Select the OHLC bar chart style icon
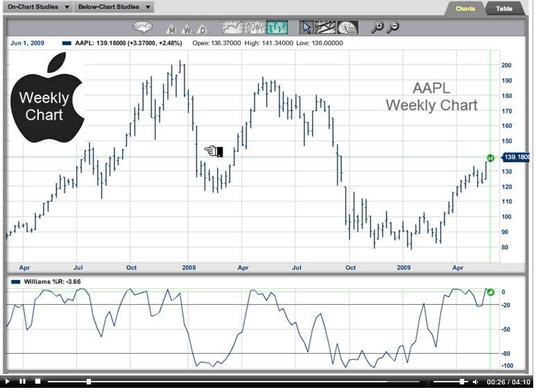Image resolution: width=536 pixels, height=392 pixels. (x=277, y=27)
